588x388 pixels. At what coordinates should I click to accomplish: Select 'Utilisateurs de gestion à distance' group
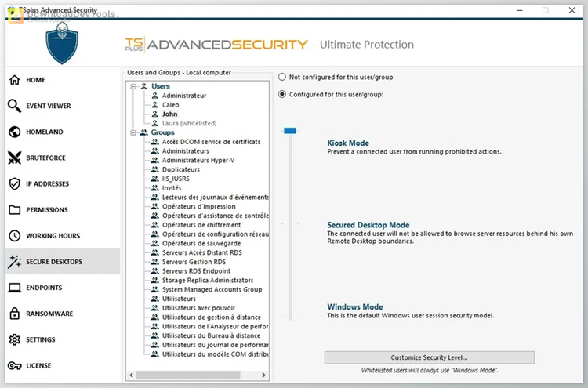[212, 317]
